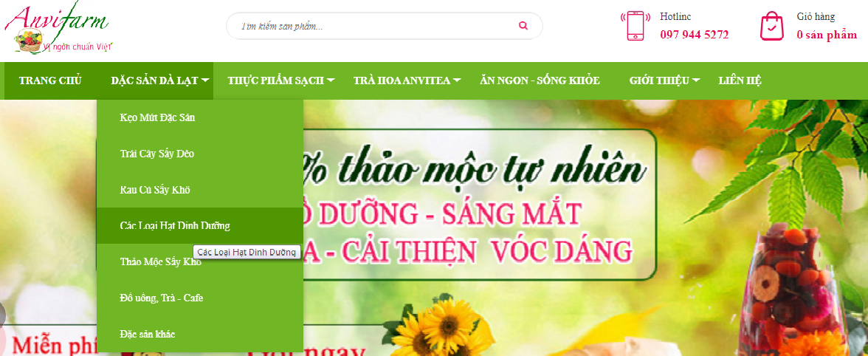Expand the Thực Phẩm Sạch dropdown arrow
The image size is (868, 356).
point(331,81)
